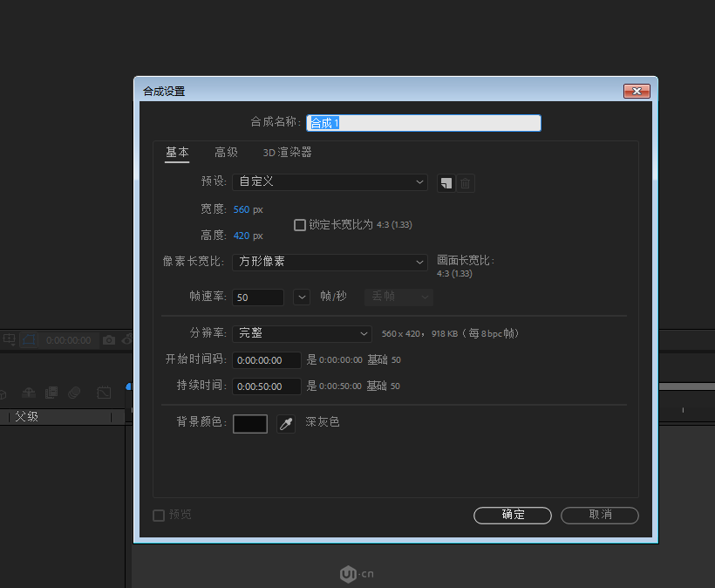Click the snapshot camera icon in the viewer bar
This screenshot has height=588, width=715.
point(110,339)
